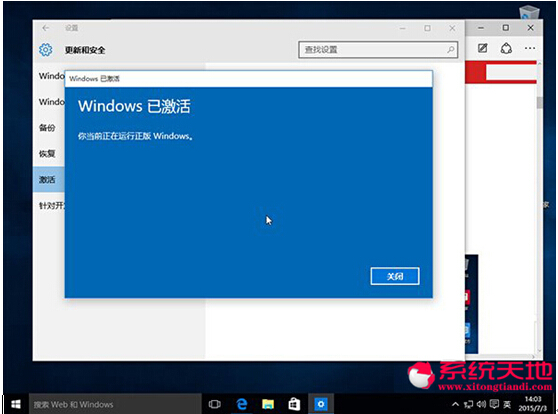This screenshot has height=414, width=558.
Task: Close the Edge browser window
Action: [531, 28]
